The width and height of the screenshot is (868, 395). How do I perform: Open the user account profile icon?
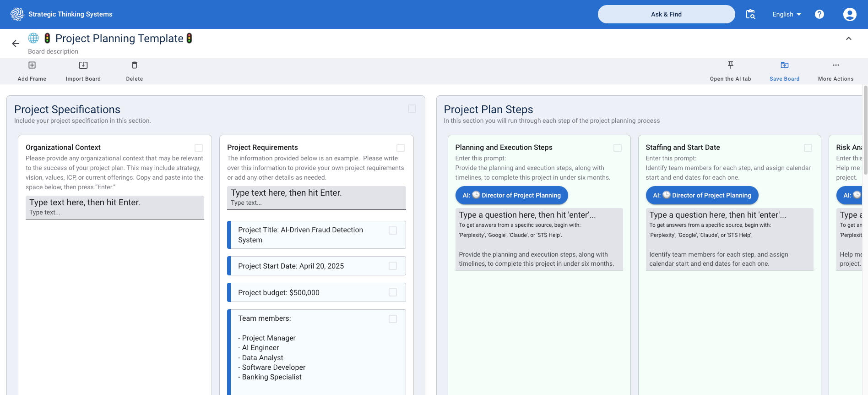849,14
